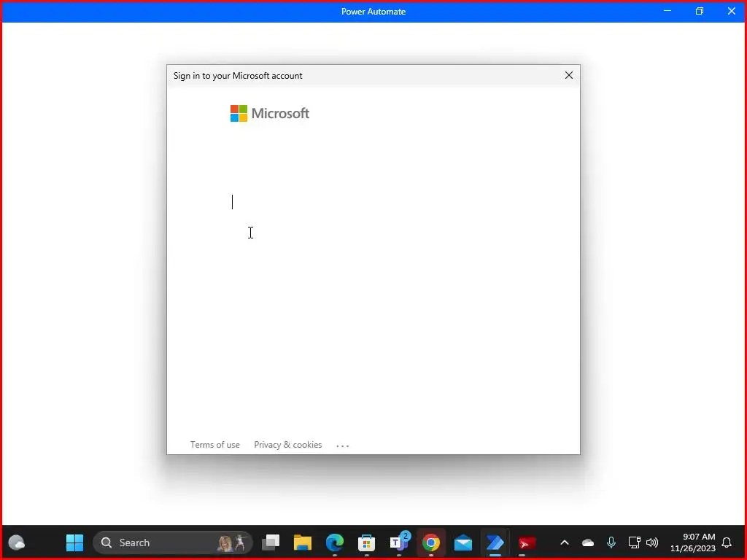The height and width of the screenshot is (560, 747).
Task: Open the Terms of use link
Action: 215,444
